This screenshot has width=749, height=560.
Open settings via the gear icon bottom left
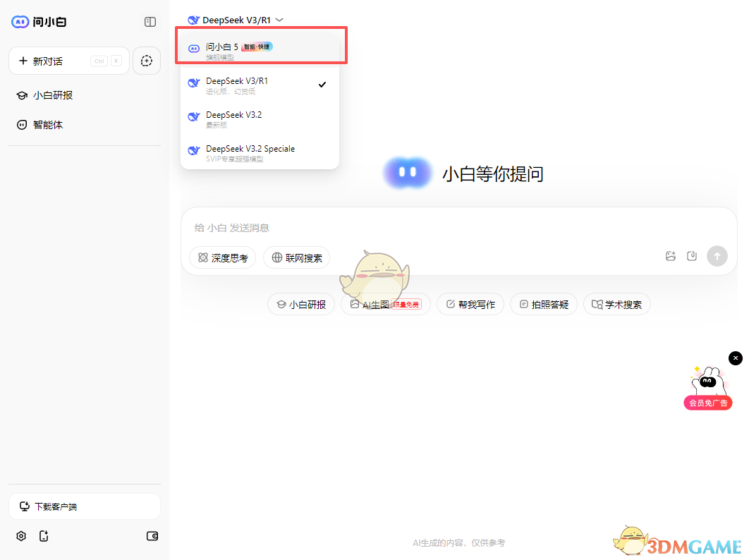click(20, 536)
